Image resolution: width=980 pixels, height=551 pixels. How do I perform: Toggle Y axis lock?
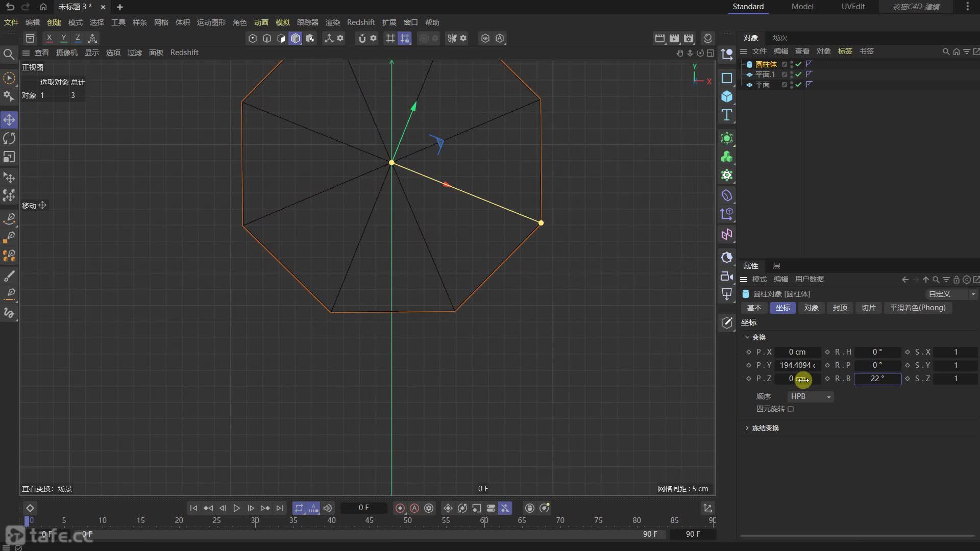(63, 38)
